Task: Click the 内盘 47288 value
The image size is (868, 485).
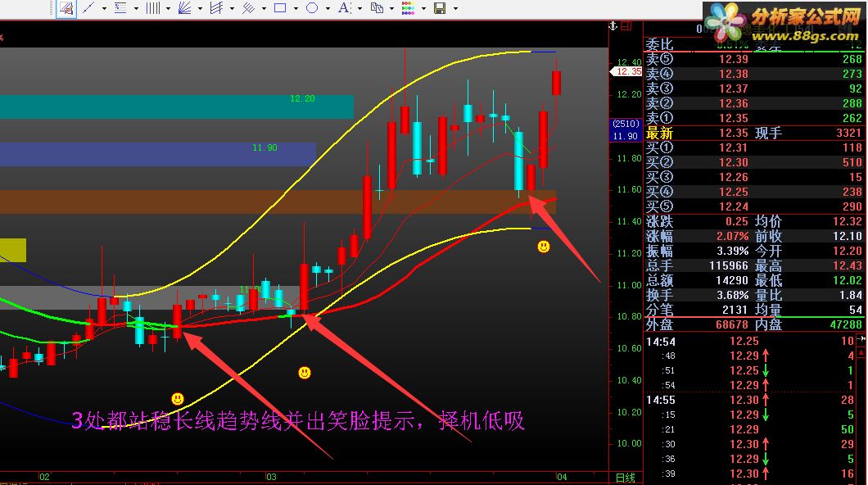Action: coord(846,324)
